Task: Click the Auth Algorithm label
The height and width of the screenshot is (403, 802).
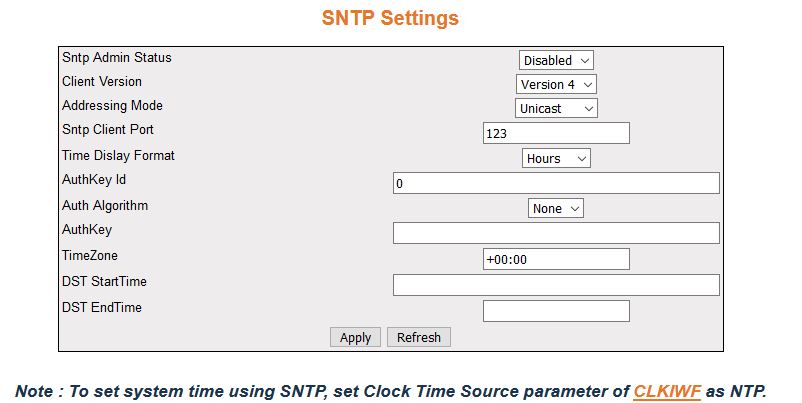Action: [105, 206]
